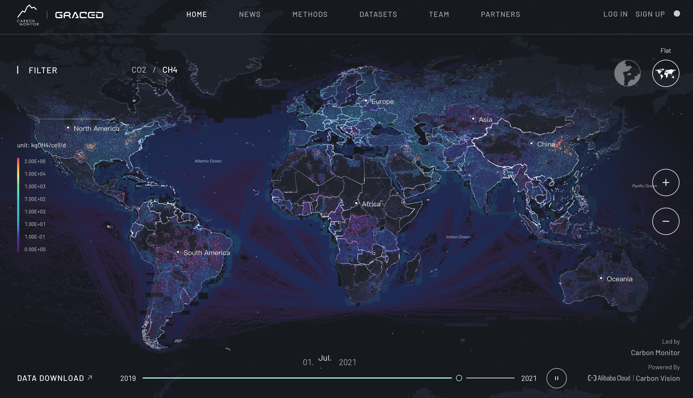The width and height of the screenshot is (693, 398).
Task: Click the GRACED logo
Action: point(79,15)
